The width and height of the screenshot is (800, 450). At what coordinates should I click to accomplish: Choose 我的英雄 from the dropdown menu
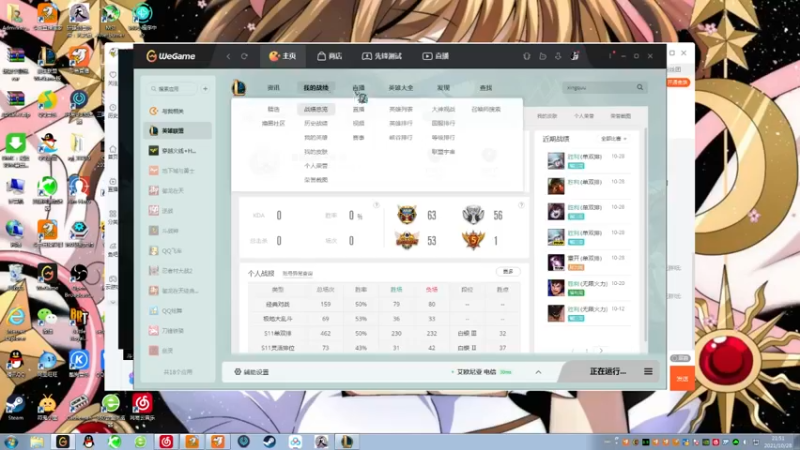[x=316, y=138]
